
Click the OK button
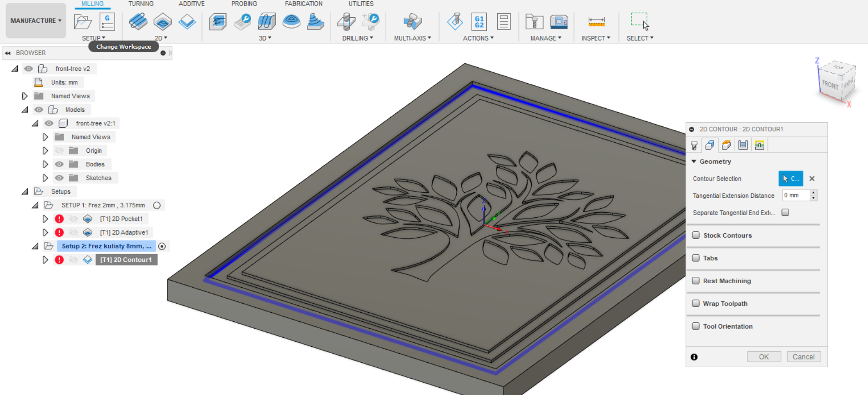[763, 357]
